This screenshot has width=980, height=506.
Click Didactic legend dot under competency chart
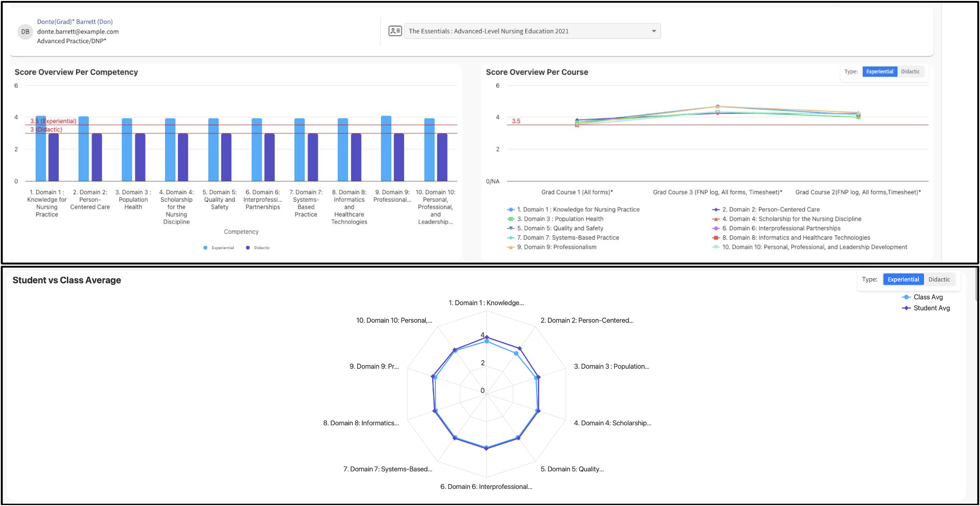248,248
